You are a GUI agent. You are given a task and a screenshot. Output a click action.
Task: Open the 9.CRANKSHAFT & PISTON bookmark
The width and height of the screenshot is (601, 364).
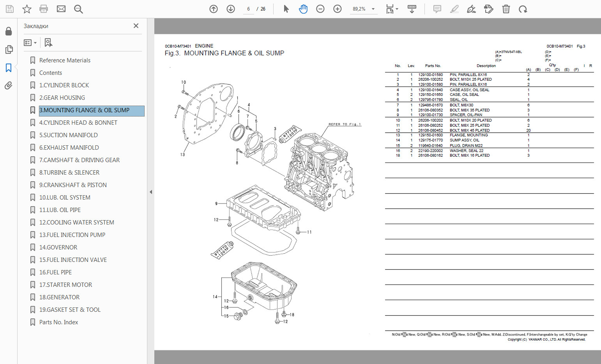coord(73,185)
